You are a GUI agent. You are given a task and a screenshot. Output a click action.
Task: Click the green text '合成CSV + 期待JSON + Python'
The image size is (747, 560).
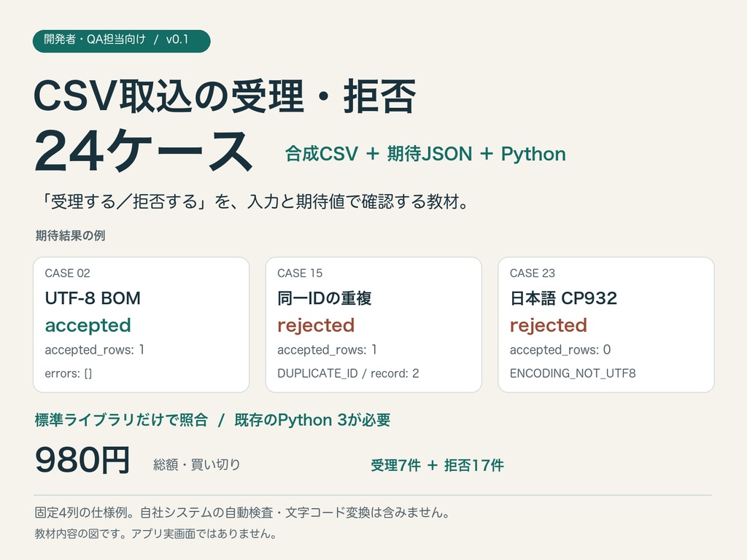425,154
